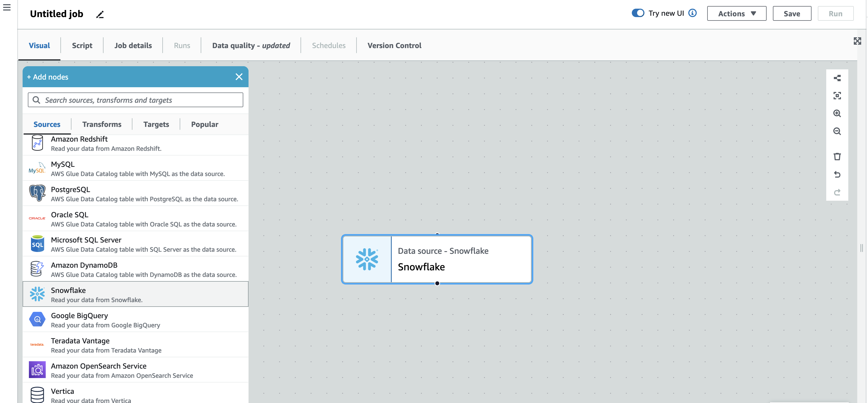Zoom in on the canvas
868x403 pixels.
coord(838,113)
